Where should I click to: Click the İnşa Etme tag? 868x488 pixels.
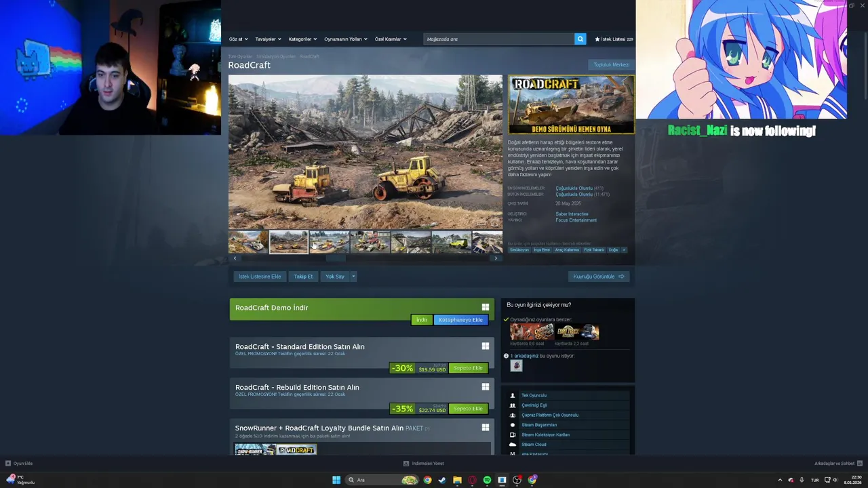click(x=542, y=250)
